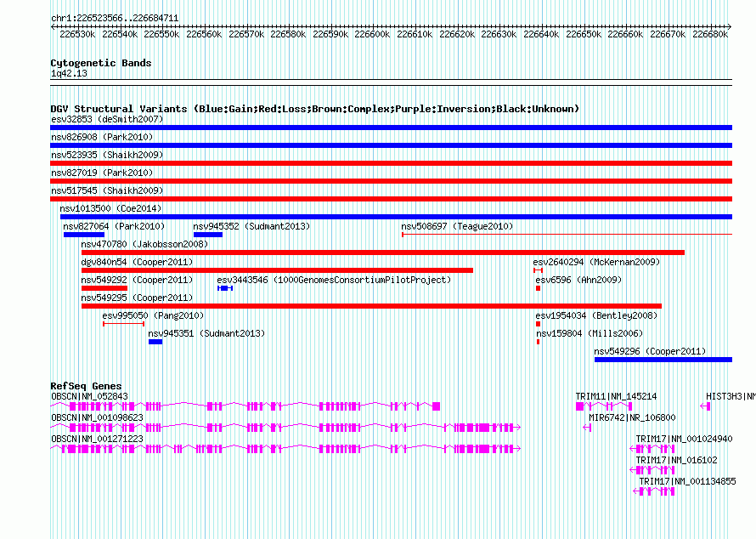Image resolution: width=756 pixels, height=539 pixels.
Task: Select the nsv549296 (Cooper2011) blue bar
Action: coord(663,360)
